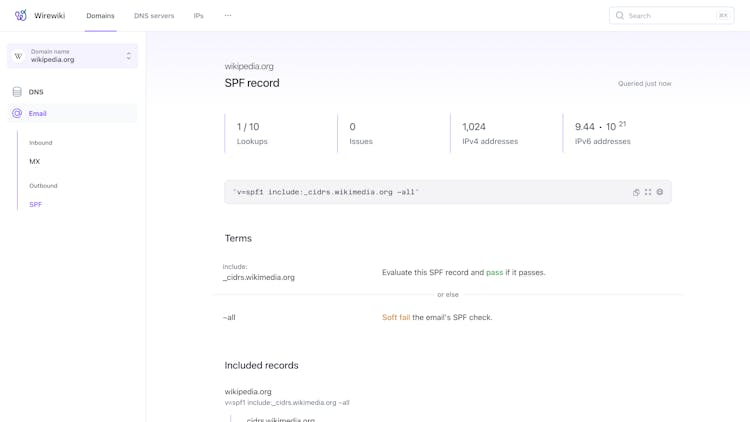750x422 pixels.
Task: Open the IPs tab
Action: click(x=199, y=16)
